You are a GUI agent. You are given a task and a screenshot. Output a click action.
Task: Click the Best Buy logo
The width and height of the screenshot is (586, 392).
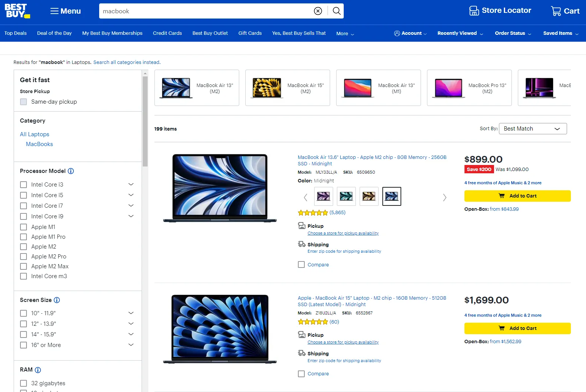tap(17, 11)
